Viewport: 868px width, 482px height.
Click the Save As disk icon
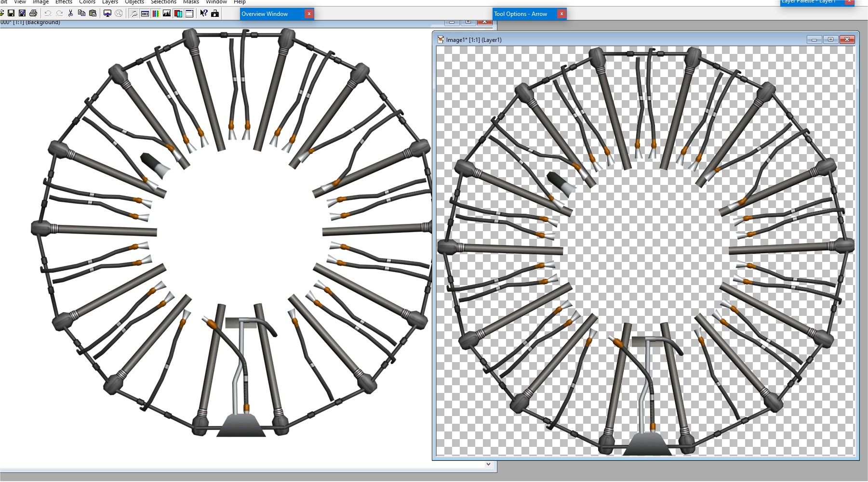click(x=22, y=13)
